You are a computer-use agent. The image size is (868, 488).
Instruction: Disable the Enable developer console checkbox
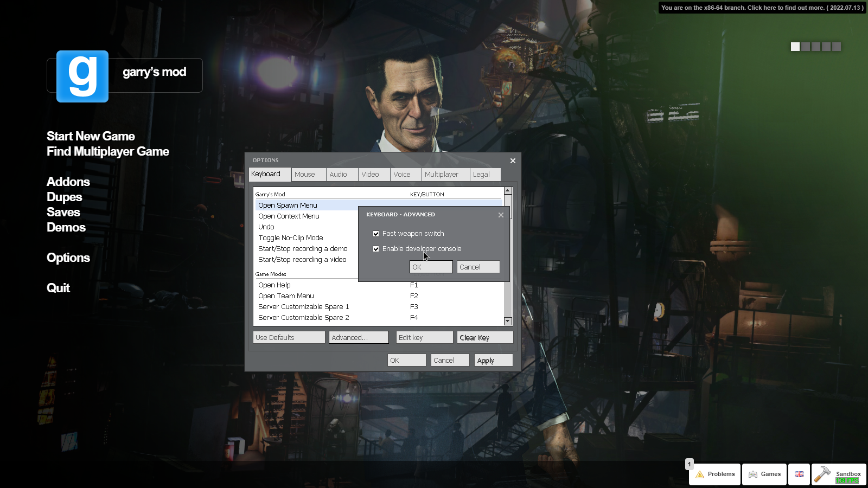pos(376,249)
